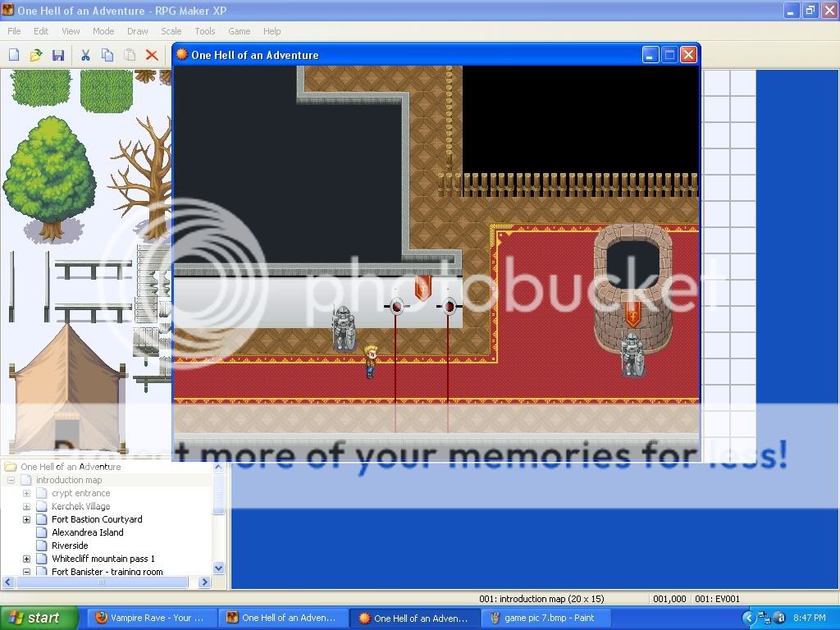This screenshot has height=630, width=840.
Task: Click the Paste toolbar icon
Action: click(130, 55)
